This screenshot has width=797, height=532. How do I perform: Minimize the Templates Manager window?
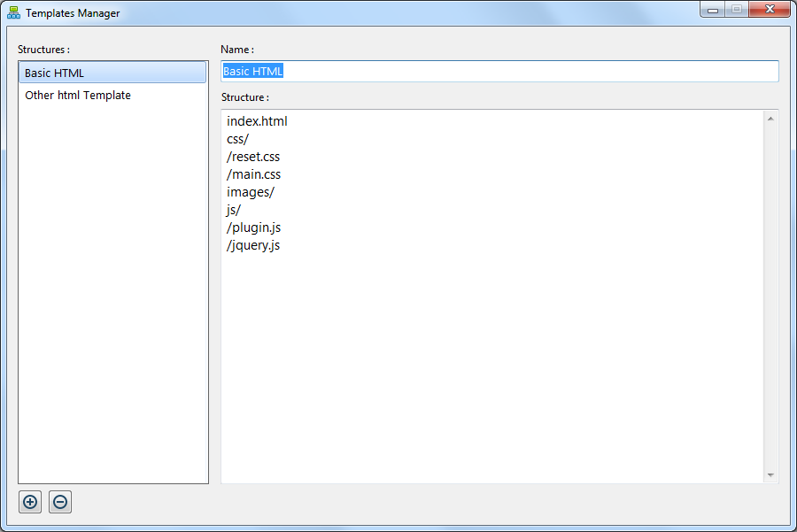(714, 9)
